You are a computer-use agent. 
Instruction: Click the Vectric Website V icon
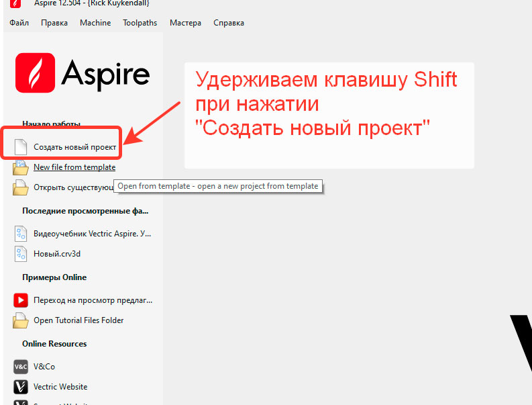[x=21, y=387]
